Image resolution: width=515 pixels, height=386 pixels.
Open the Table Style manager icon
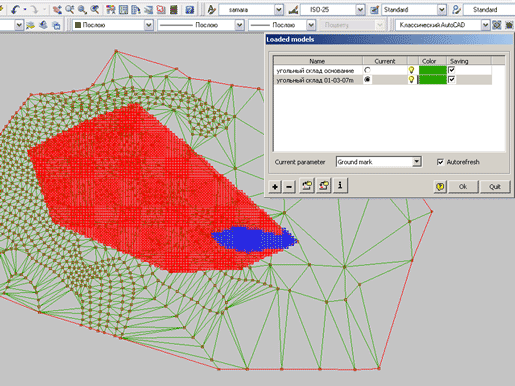coord(374,10)
